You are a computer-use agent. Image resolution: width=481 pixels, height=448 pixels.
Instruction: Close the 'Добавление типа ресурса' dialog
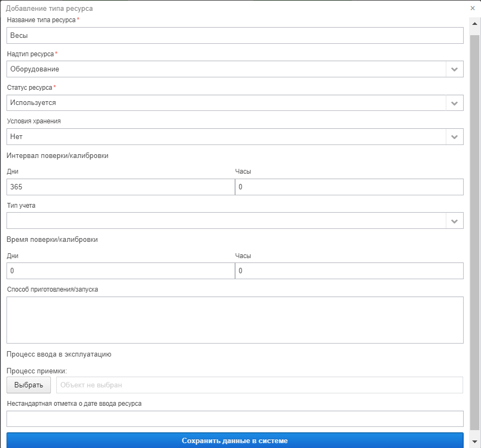pos(472,8)
